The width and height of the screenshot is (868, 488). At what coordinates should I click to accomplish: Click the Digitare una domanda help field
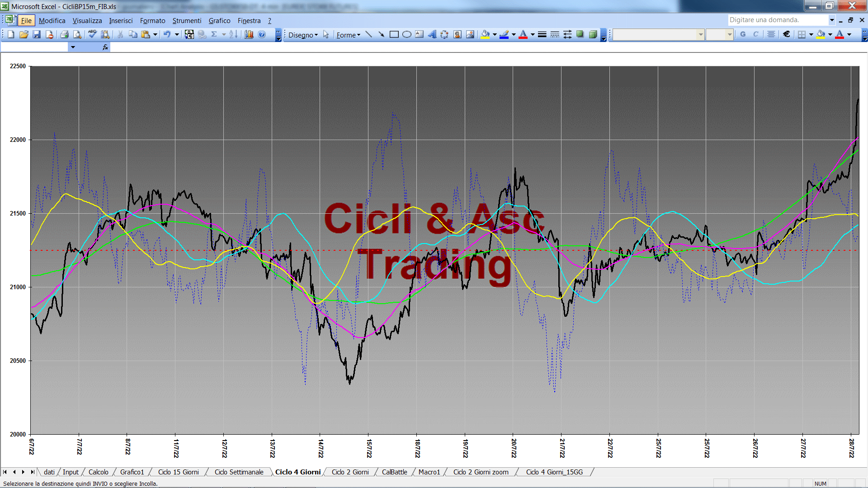click(x=778, y=20)
